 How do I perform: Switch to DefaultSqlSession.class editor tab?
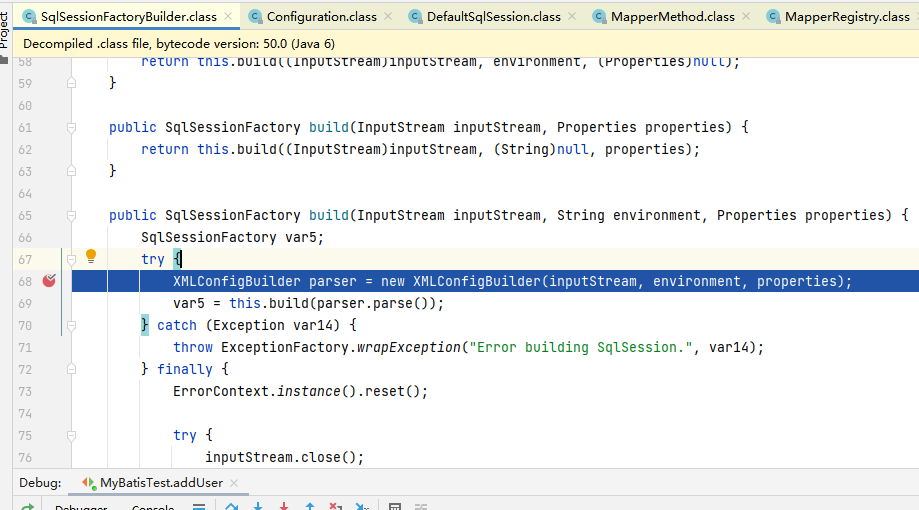coord(493,17)
